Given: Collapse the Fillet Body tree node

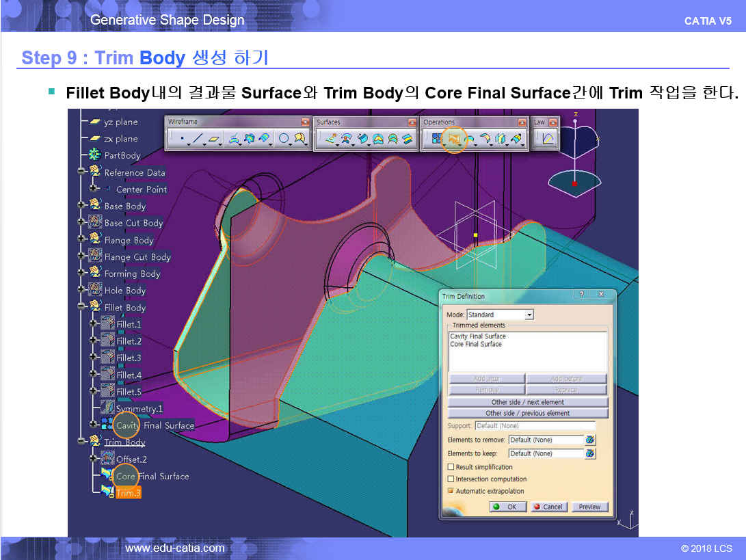Looking at the screenshot, I should tap(81, 307).
